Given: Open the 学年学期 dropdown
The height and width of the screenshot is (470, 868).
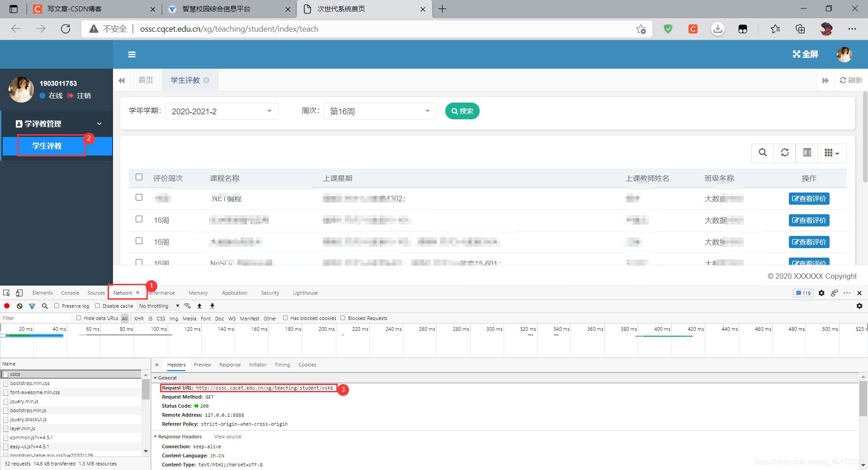Looking at the screenshot, I should click(222, 111).
